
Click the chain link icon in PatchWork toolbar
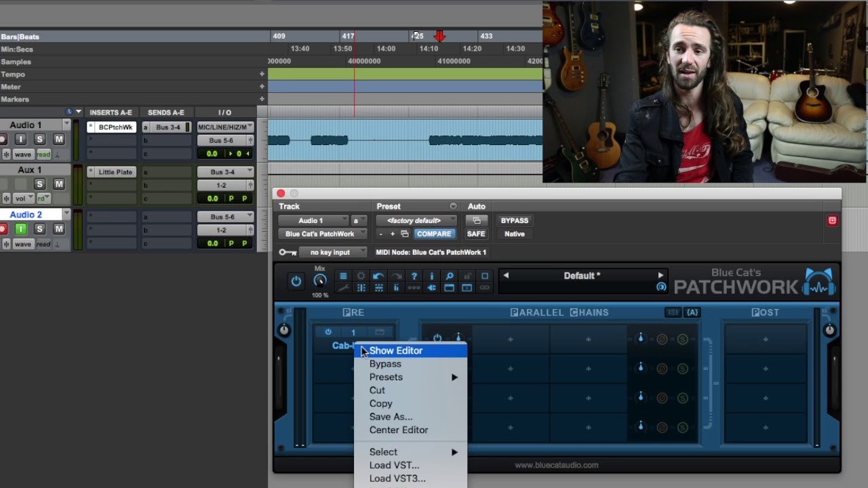click(484, 288)
